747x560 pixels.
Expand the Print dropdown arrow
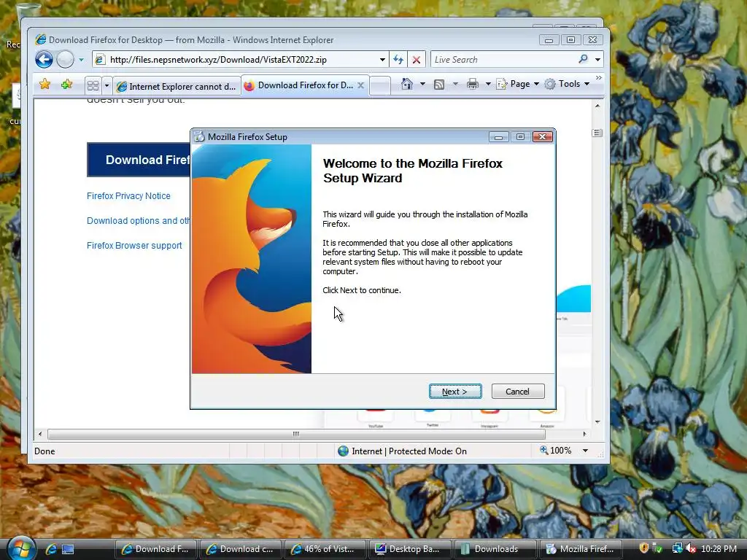point(488,85)
